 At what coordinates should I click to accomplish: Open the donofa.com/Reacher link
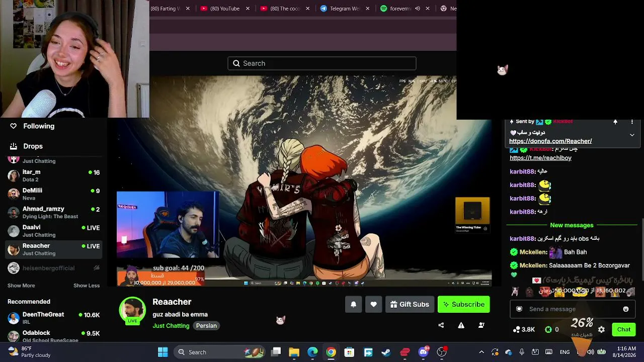pos(550,141)
